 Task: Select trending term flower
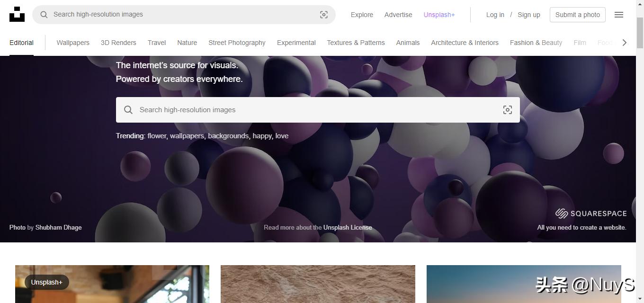click(x=157, y=136)
